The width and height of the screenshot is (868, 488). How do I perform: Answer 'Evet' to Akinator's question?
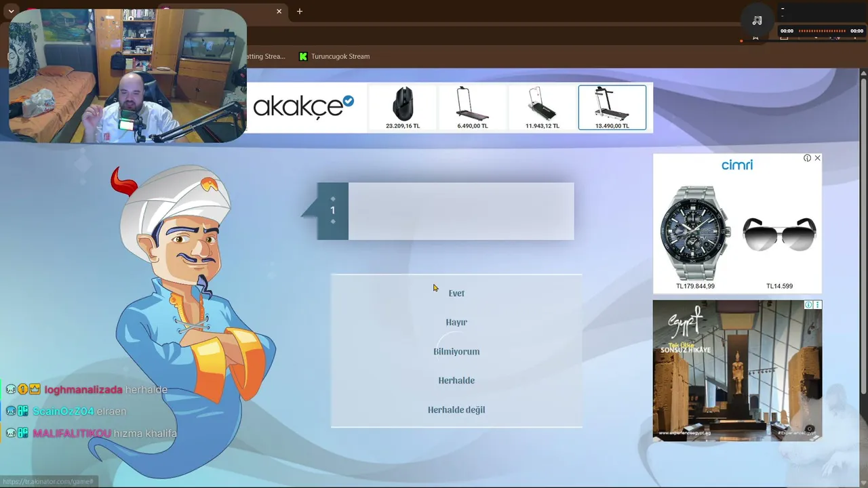click(456, 293)
